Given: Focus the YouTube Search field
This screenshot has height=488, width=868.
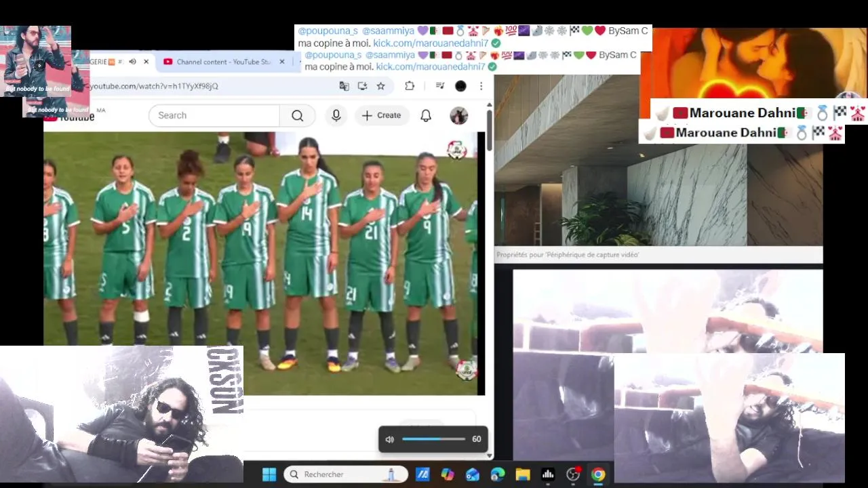Looking at the screenshot, I should click(x=214, y=115).
